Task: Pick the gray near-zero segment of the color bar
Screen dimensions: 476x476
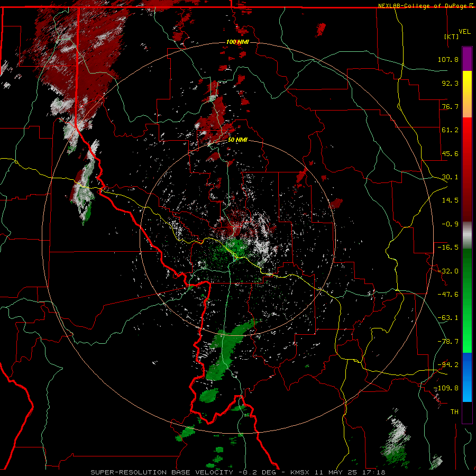Action: [467, 235]
